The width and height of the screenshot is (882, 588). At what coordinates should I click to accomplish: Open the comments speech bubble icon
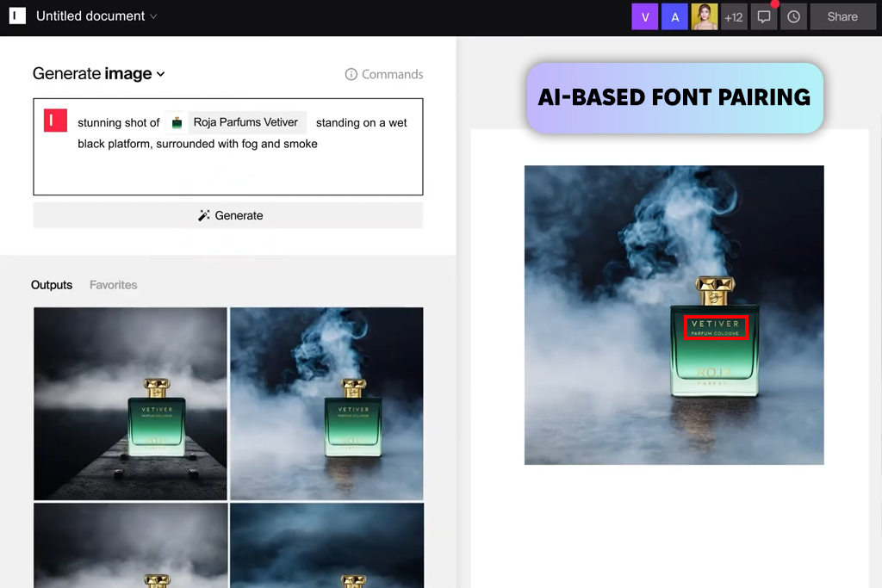[x=764, y=17]
